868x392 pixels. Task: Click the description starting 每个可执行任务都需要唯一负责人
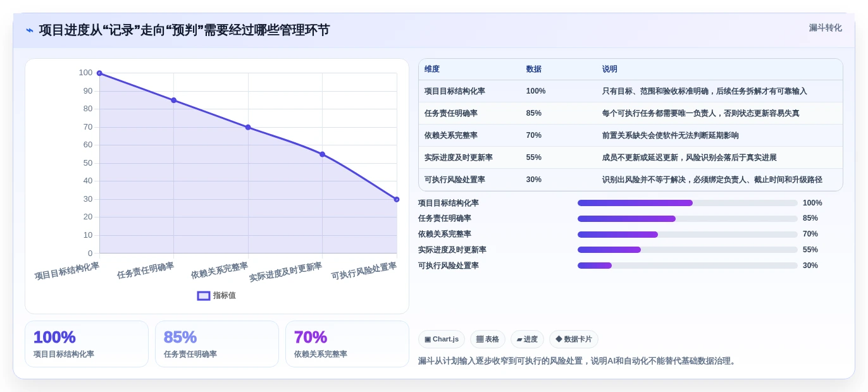tap(701, 113)
